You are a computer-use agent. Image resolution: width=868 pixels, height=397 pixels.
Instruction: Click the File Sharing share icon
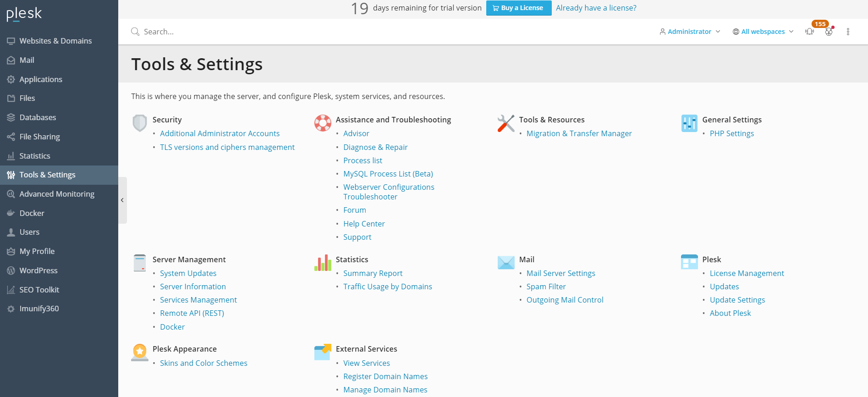pyautogui.click(x=11, y=137)
